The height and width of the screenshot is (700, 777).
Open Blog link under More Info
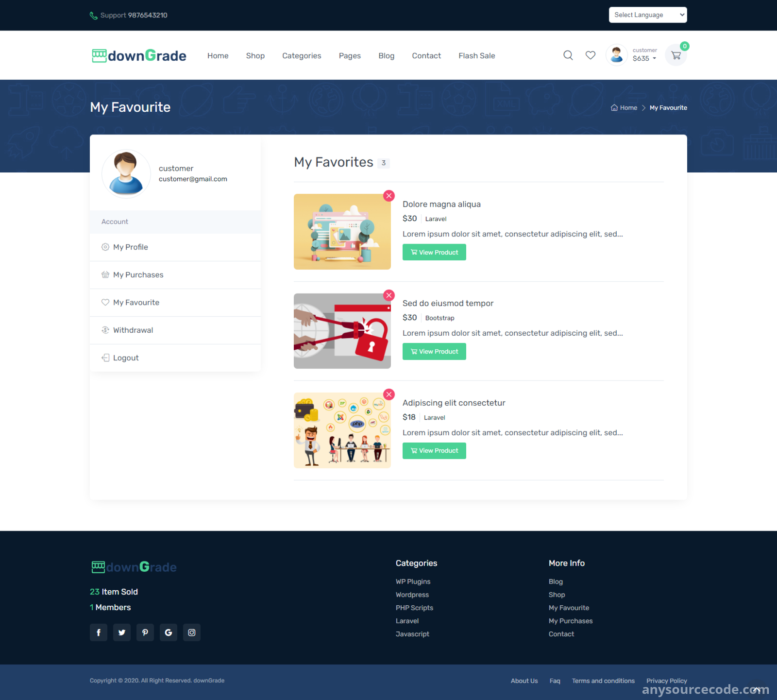tap(556, 581)
